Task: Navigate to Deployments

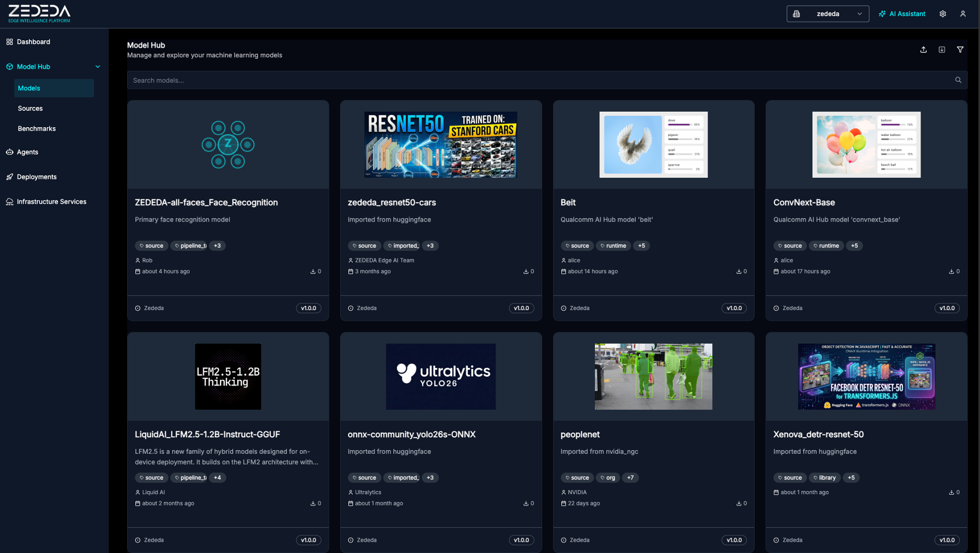Action: (x=37, y=177)
